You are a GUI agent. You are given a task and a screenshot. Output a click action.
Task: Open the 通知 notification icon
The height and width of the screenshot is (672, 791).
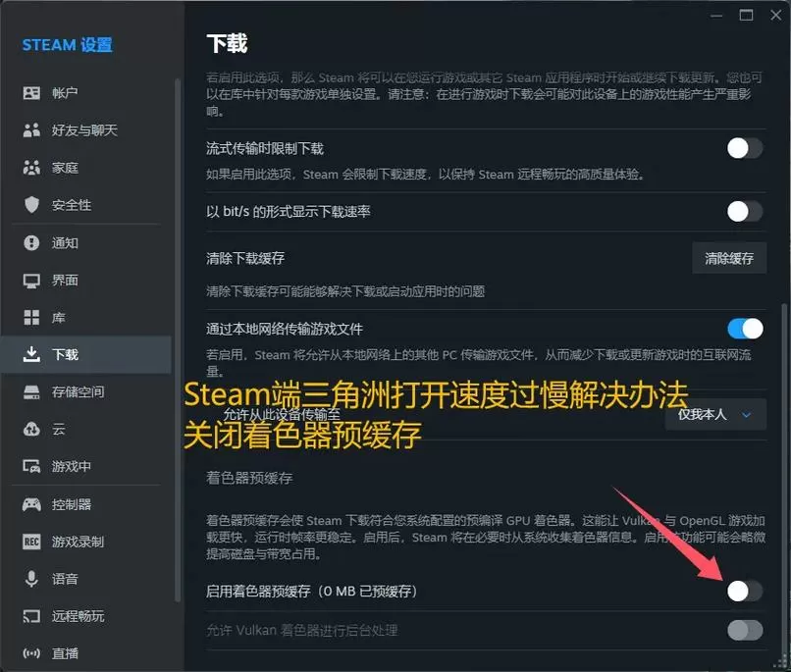pyautogui.click(x=31, y=242)
